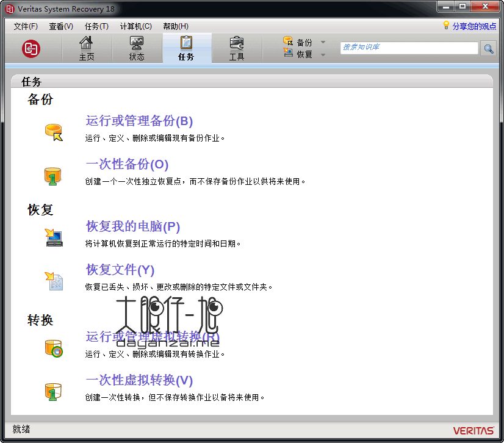This screenshot has width=504, height=443.
Task: Expand the 备份 dropdown arrow
Action: (x=323, y=42)
